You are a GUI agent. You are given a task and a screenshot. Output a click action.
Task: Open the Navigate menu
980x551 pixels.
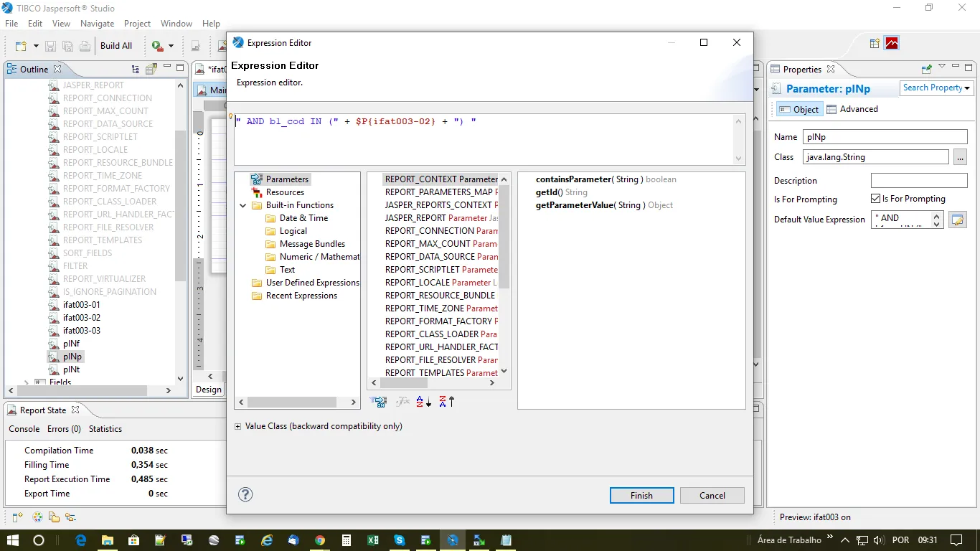[97, 24]
